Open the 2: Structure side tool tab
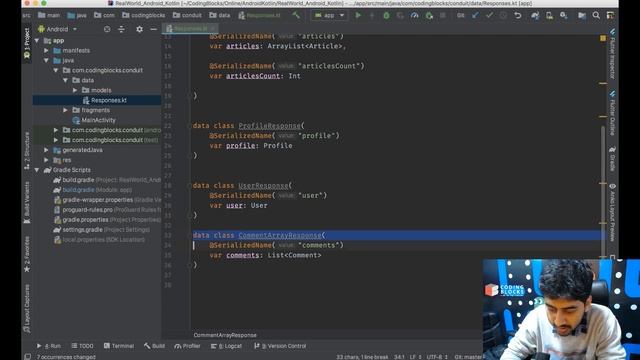The width and height of the screenshot is (640, 360). tap(27, 150)
